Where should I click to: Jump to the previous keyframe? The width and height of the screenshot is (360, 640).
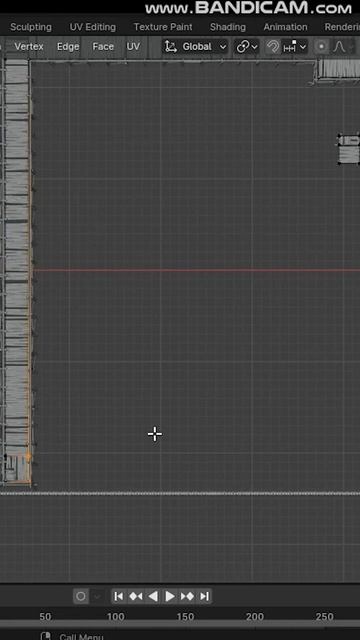click(x=136, y=596)
